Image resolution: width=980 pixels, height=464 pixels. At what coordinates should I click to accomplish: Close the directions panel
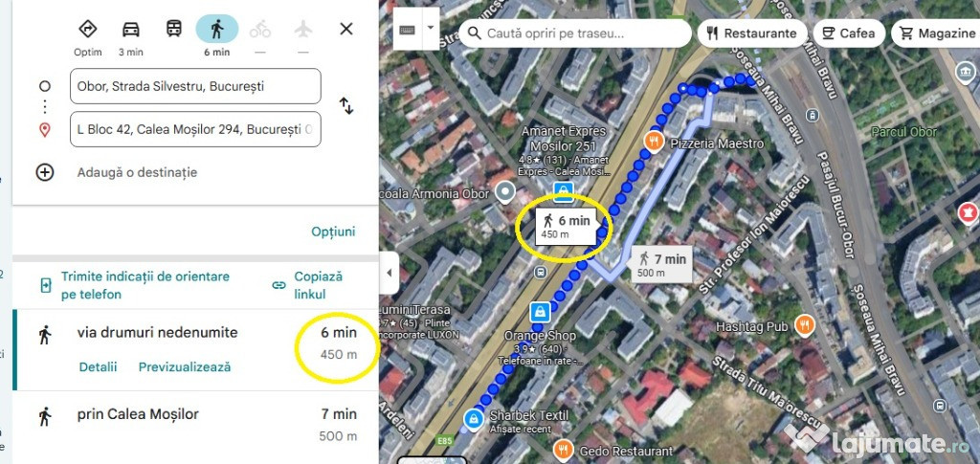(x=346, y=29)
